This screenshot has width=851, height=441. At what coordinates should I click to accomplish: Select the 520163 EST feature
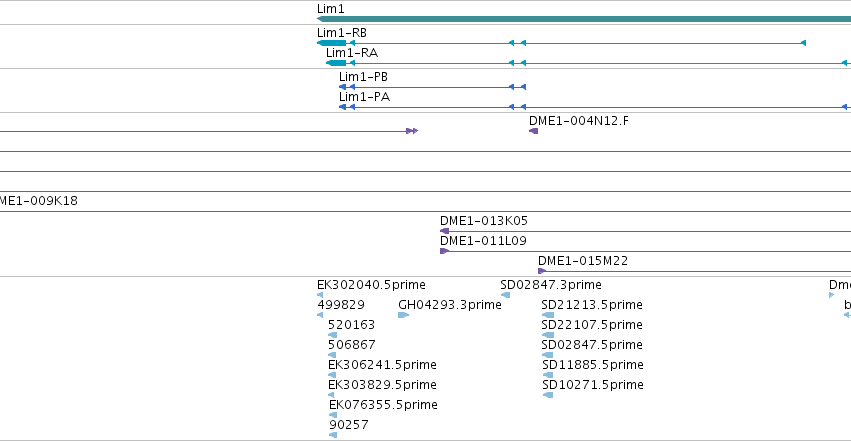click(x=332, y=335)
